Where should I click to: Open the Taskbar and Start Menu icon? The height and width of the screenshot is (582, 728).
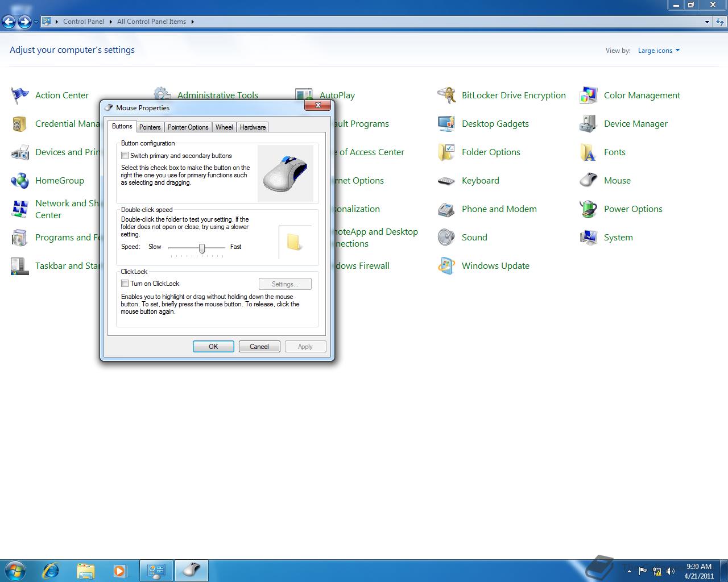(20, 266)
